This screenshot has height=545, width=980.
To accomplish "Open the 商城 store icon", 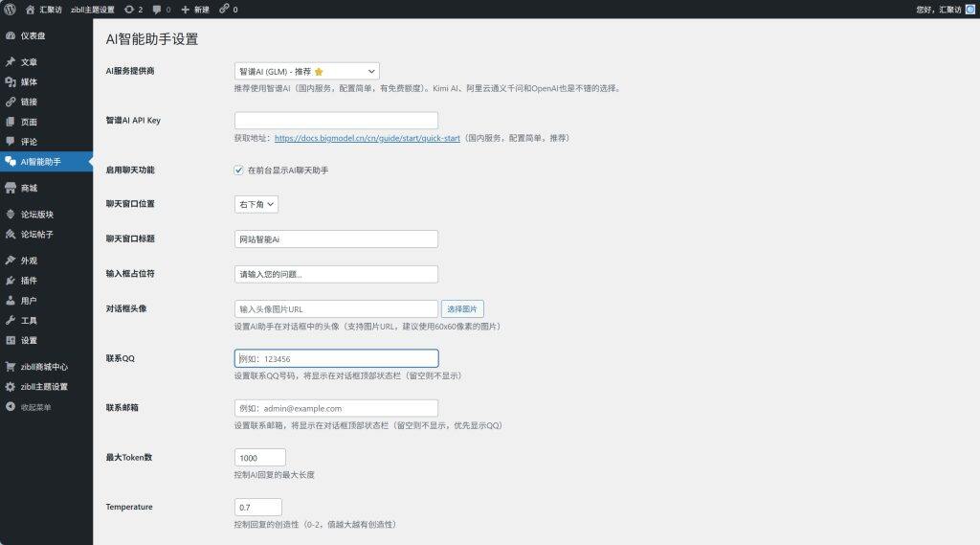I will [x=11, y=188].
